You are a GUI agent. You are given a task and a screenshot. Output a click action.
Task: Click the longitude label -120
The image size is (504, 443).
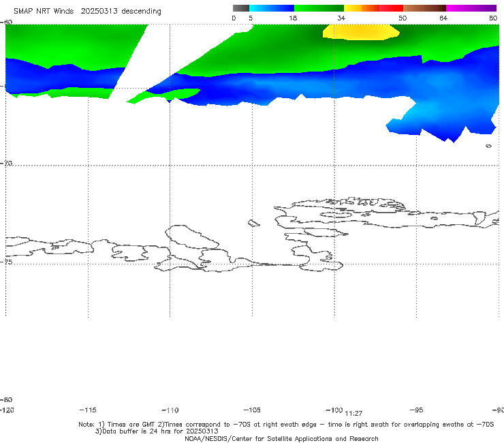[7, 410]
